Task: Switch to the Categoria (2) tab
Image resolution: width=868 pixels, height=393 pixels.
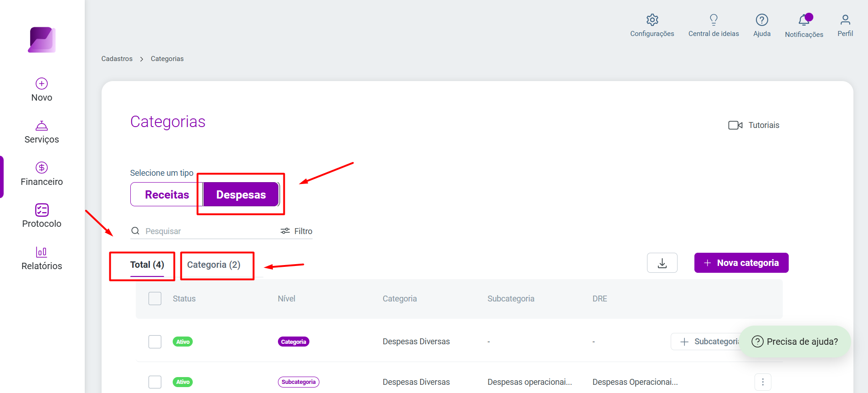Action: click(214, 265)
